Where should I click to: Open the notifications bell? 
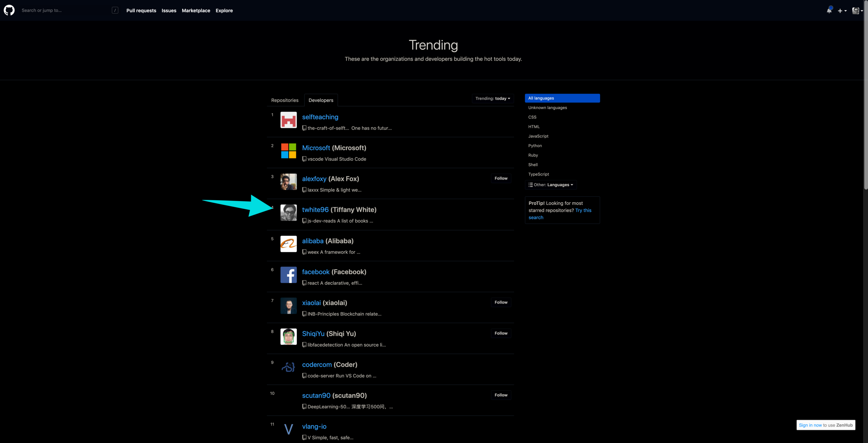tap(829, 11)
